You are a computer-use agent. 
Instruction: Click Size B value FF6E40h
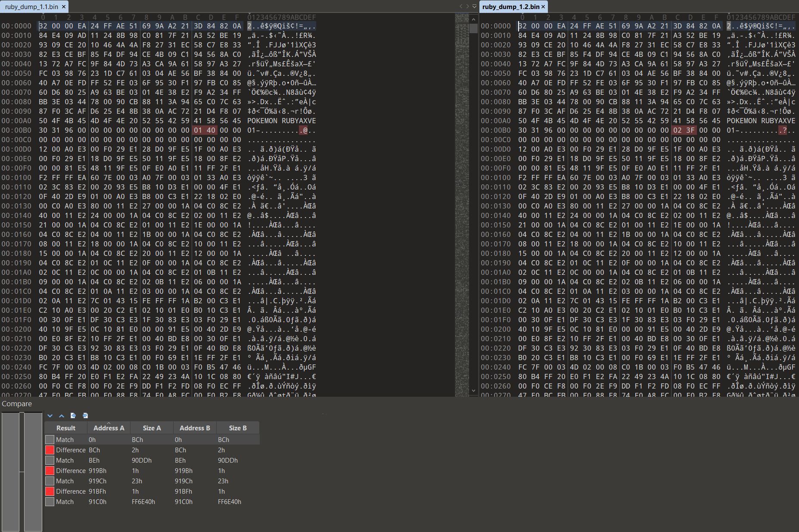coord(230,502)
